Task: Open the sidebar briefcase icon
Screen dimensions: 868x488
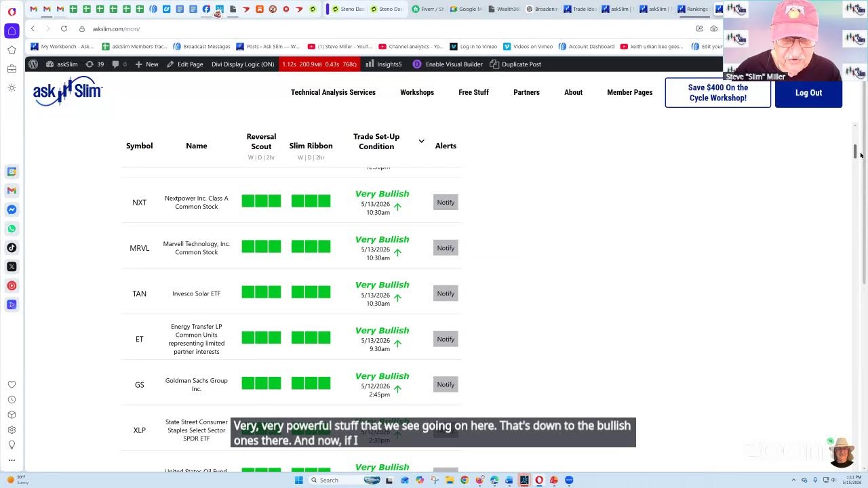Action: click(x=12, y=69)
